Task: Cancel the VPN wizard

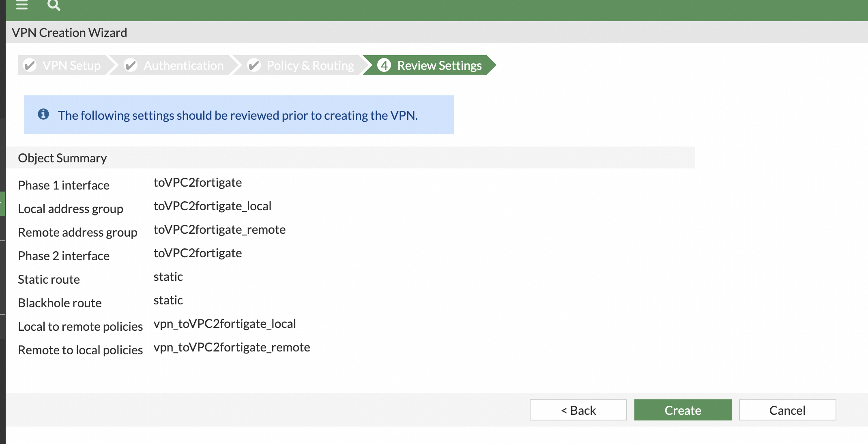Action: pos(787,410)
